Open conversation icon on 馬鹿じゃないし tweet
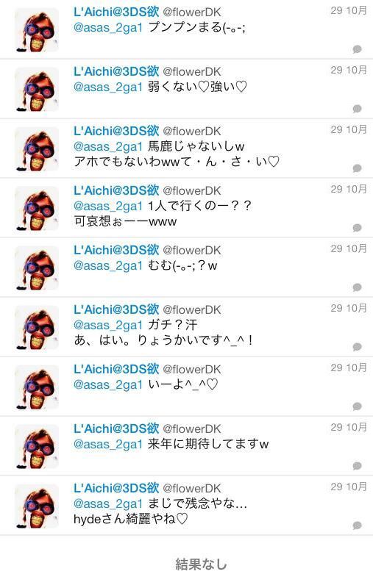Image resolution: width=373 pixels, height=588 pixels. pyautogui.click(x=358, y=168)
